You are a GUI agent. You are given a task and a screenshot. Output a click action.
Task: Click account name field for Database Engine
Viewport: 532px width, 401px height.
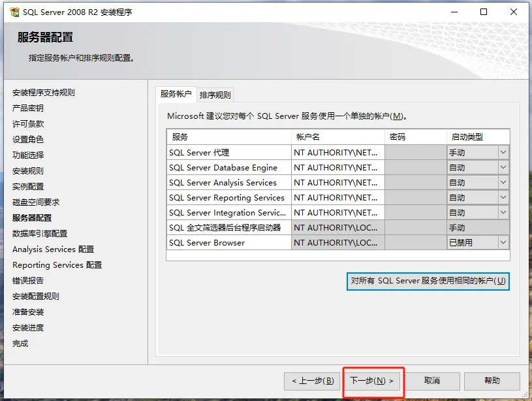338,167
